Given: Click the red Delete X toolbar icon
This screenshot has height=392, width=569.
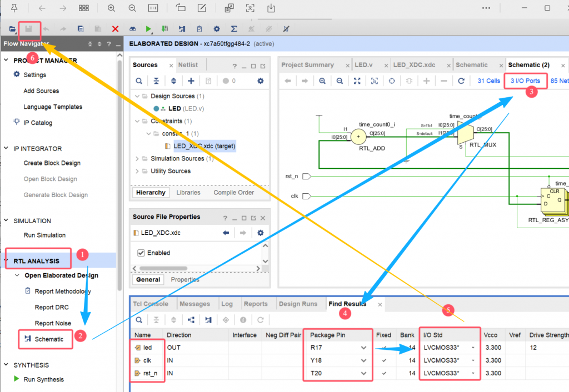Looking at the screenshot, I should [x=115, y=29].
